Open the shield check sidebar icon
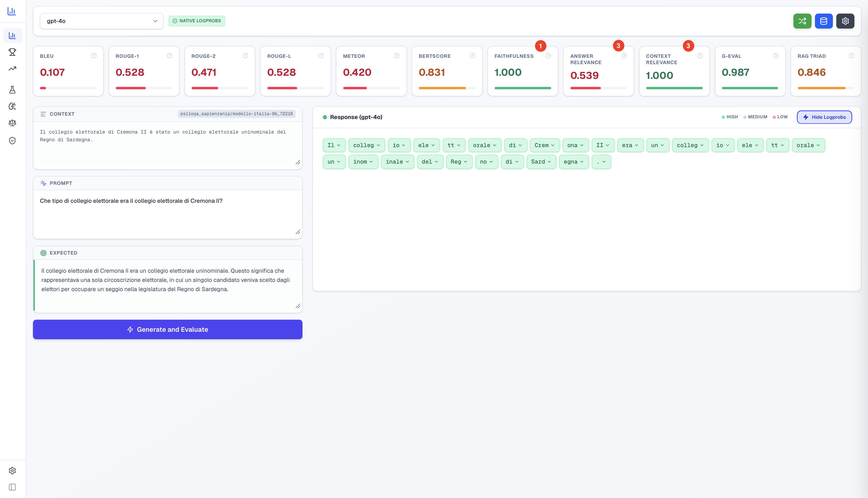868x498 pixels. click(x=12, y=141)
